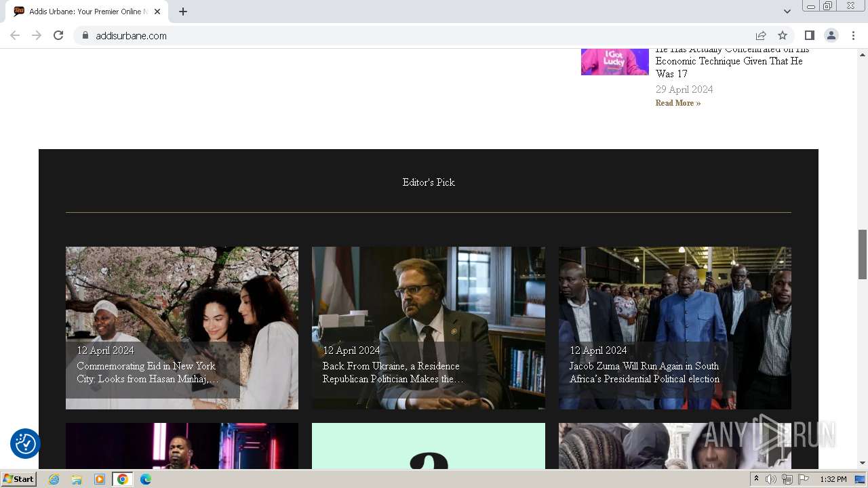The height and width of the screenshot is (488, 868).
Task: Click the scrollbar down arrow
Action: [x=863, y=463]
